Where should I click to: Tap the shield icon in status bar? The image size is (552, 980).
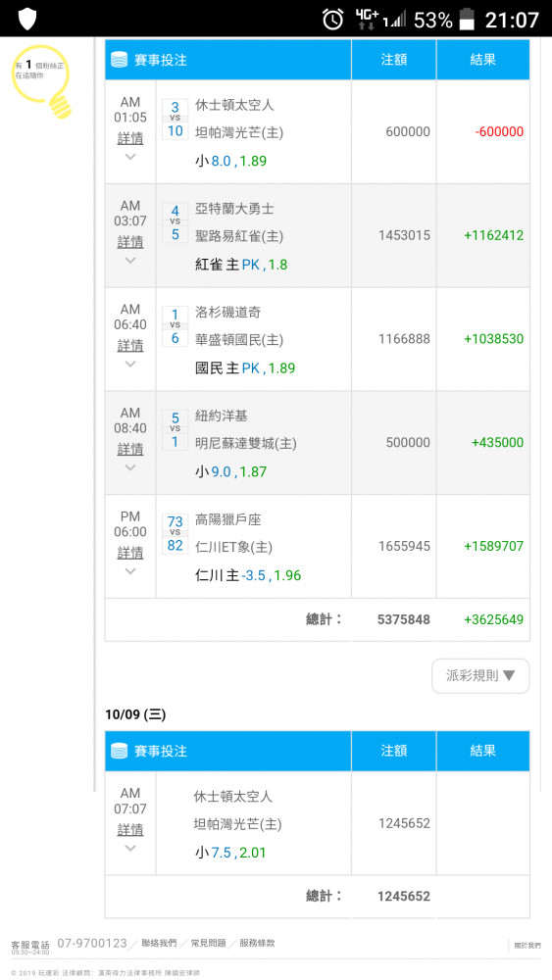point(26,19)
